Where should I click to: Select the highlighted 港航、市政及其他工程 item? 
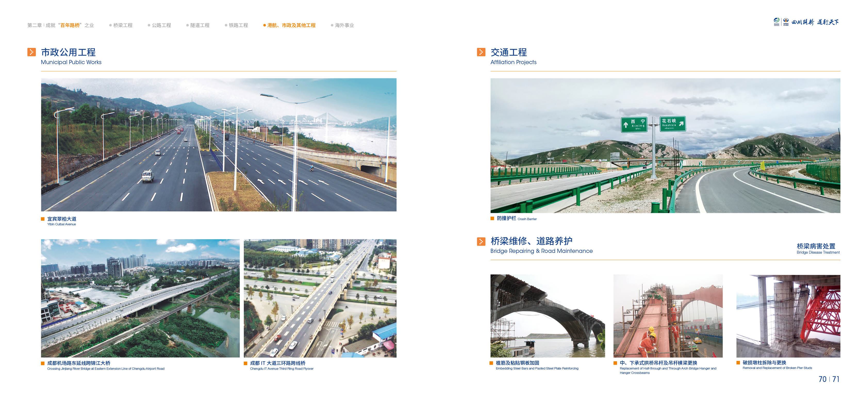coord(291,25)
